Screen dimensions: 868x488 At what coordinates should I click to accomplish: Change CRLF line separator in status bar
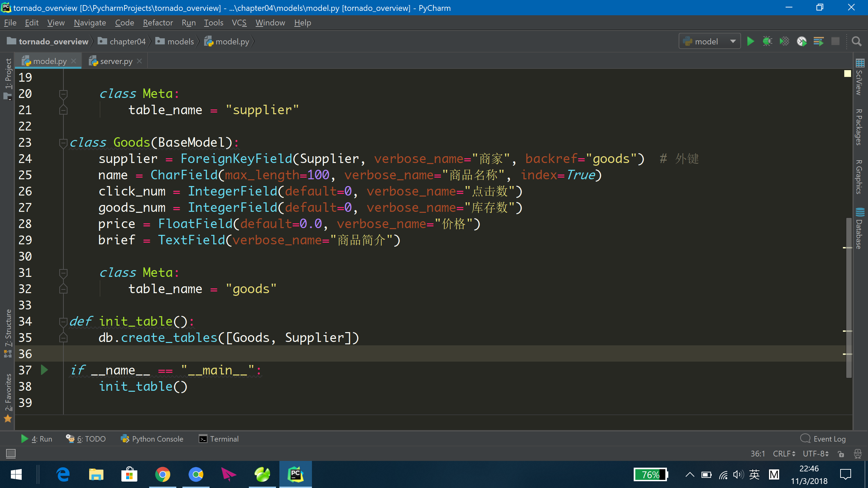784,454
